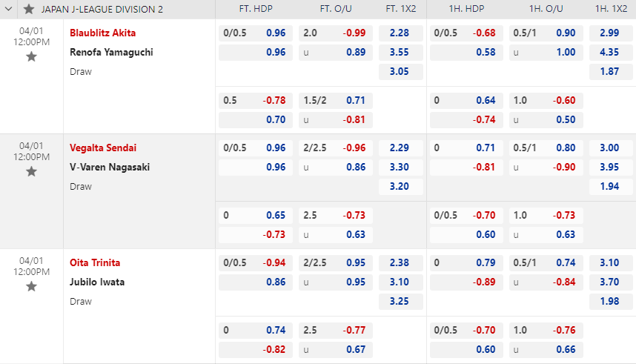Pick Oita FT handicap 0 odds 0.74
The image size is (636, 364).
(256, 330)
